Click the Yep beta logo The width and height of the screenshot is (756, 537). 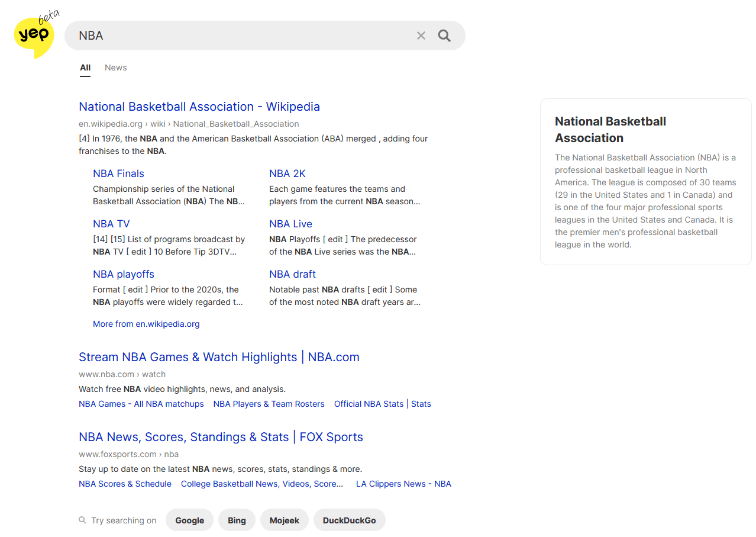35,34
